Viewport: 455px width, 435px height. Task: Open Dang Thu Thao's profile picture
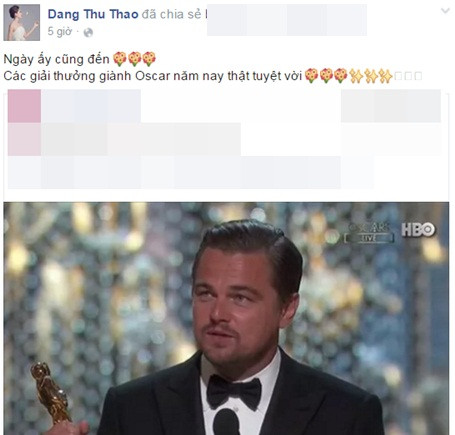(x=22, y=23)
